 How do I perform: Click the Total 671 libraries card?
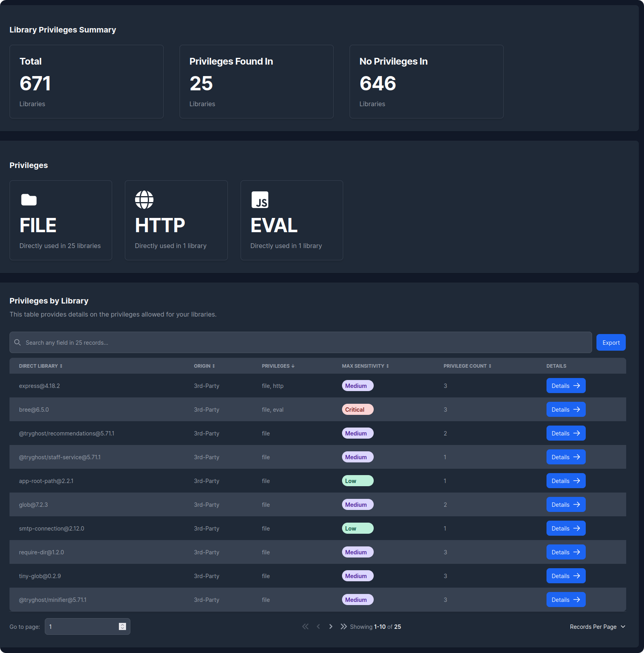86,82
